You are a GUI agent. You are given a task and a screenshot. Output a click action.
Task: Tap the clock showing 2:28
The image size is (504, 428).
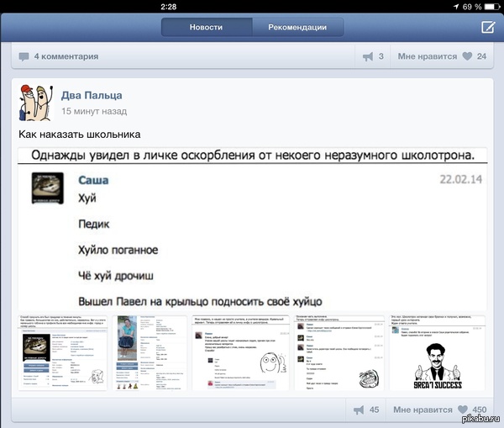point(169,7)
